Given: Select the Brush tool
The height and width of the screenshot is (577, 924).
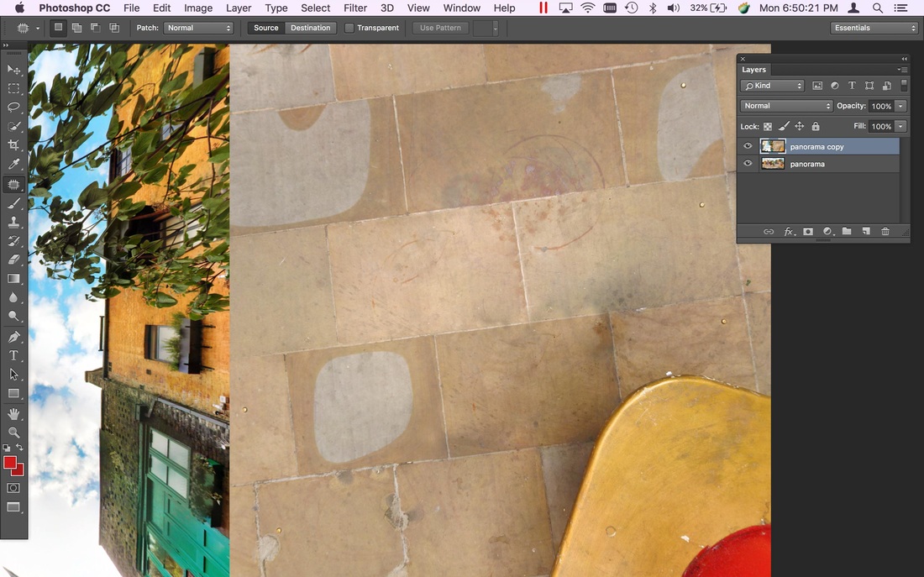Looking at the screenshot, I should (x=13, y=203).
